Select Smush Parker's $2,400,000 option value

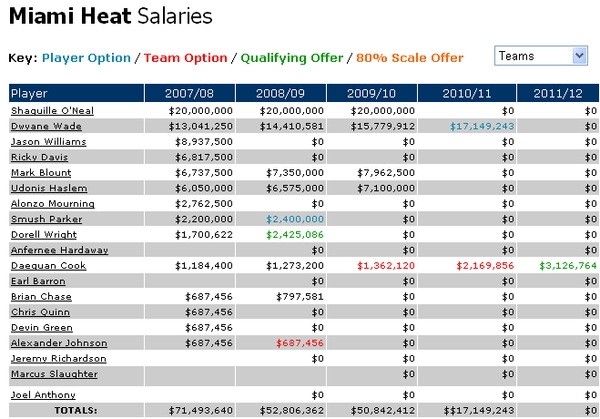click(295, 219)
